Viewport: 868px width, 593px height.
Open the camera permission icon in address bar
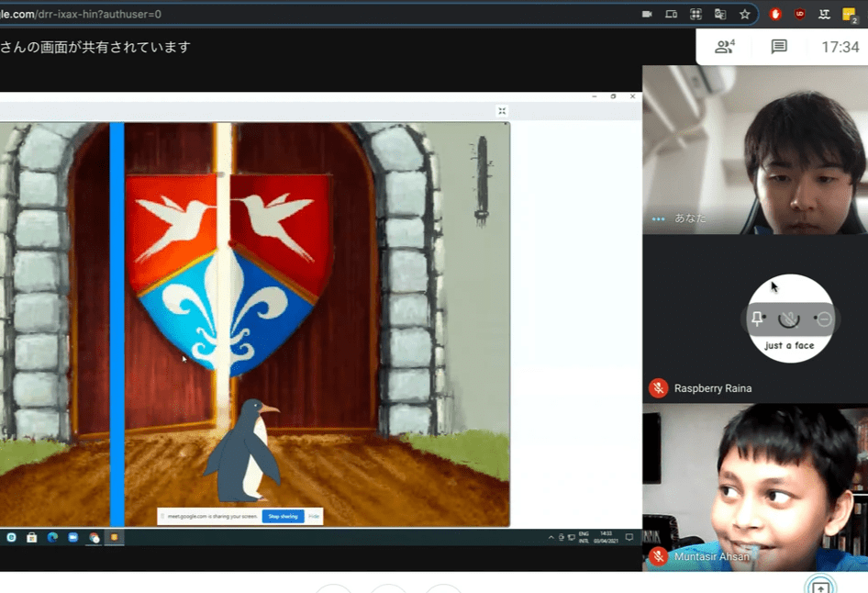pyautogui.click(x=647, y=15)
